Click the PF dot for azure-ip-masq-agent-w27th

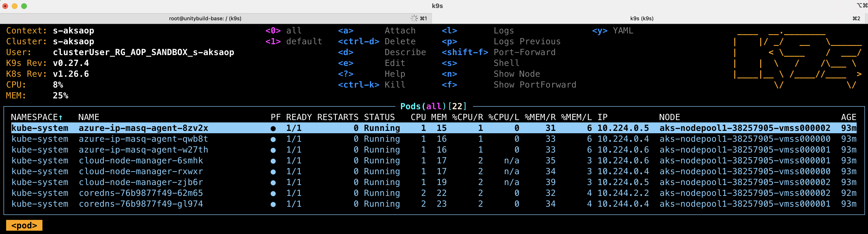273,150
